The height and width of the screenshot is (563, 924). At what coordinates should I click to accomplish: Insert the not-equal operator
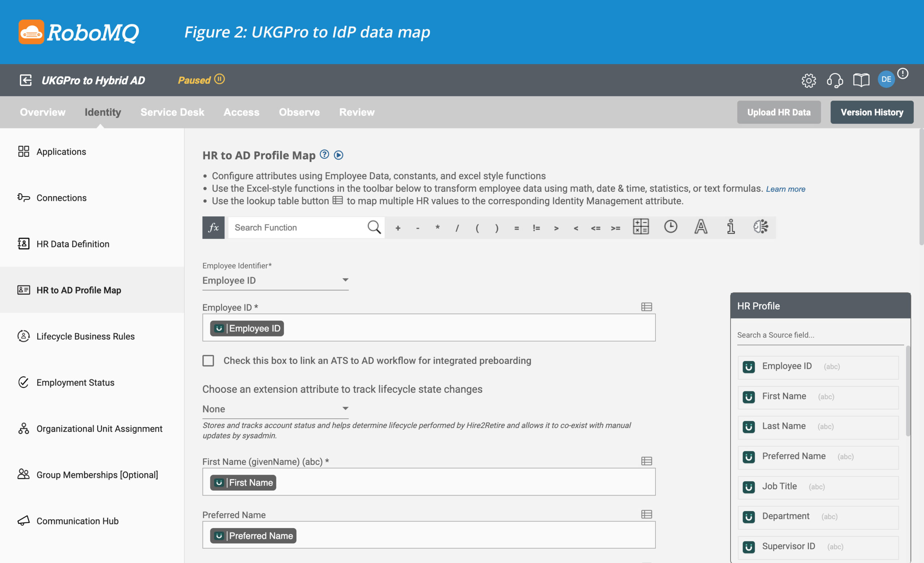537,228
